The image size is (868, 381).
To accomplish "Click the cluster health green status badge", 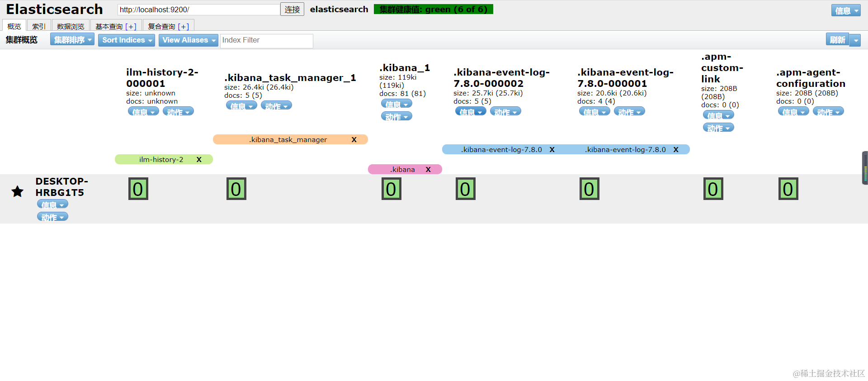I will [x=433, y=9].
